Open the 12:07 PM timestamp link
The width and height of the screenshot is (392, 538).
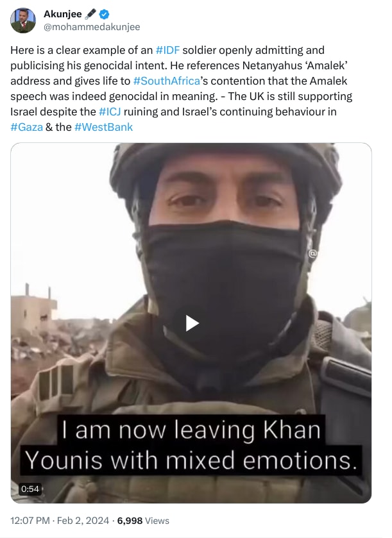[x=30, y=521]
